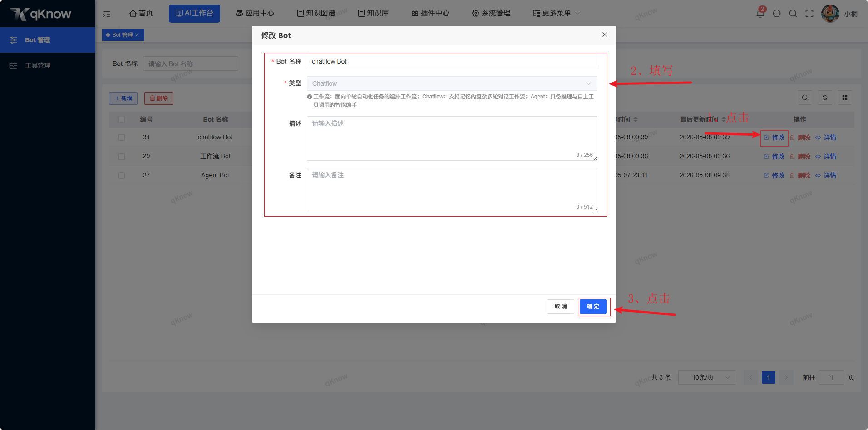The height and width of the screenshot is (430, 868).
Task: View 详情 for Agent Bot
Action: 826,176
